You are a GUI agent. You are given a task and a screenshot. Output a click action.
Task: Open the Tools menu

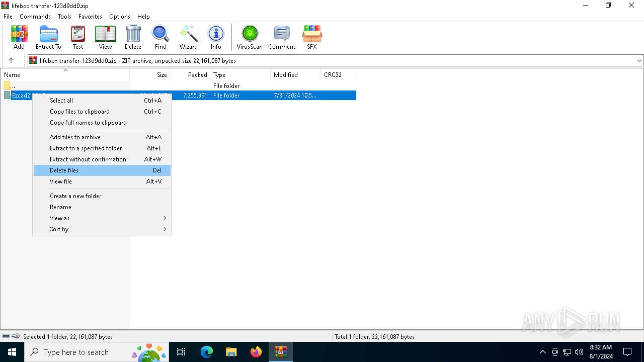click(x=64, y=17)
